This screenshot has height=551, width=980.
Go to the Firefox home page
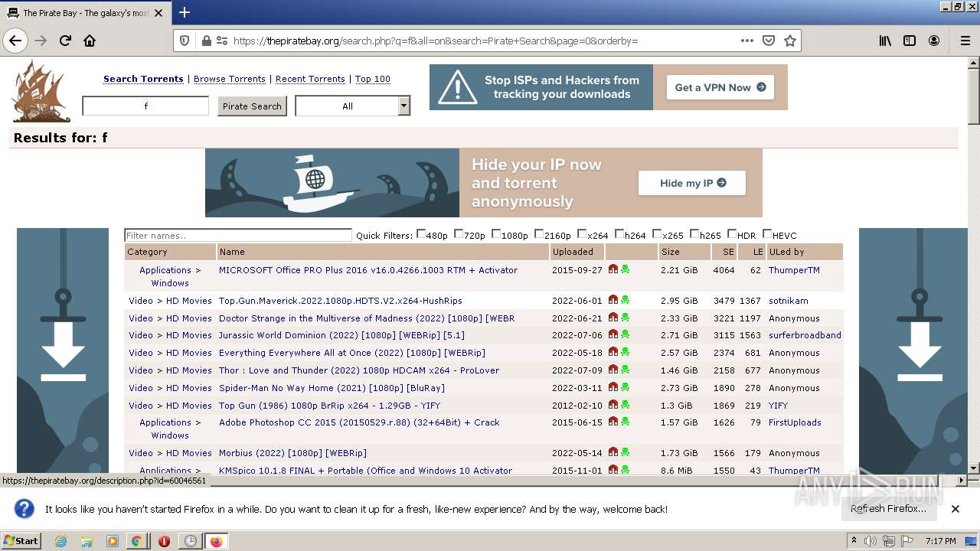point(90,41)
